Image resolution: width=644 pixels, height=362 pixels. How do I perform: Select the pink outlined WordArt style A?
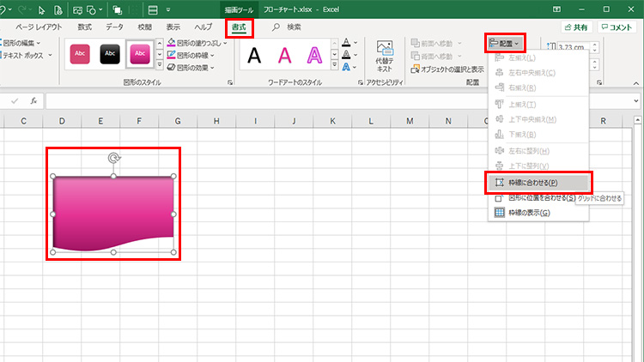(316, 56)
